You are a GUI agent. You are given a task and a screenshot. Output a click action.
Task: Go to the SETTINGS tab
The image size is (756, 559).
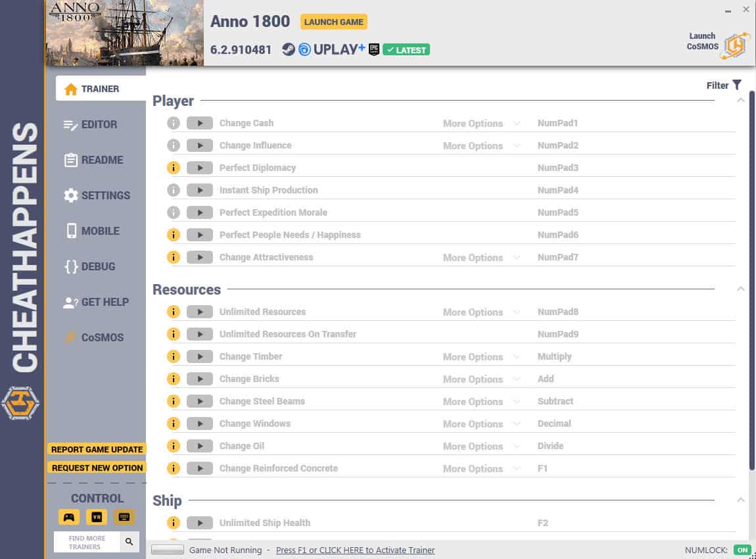pos(97,195)
